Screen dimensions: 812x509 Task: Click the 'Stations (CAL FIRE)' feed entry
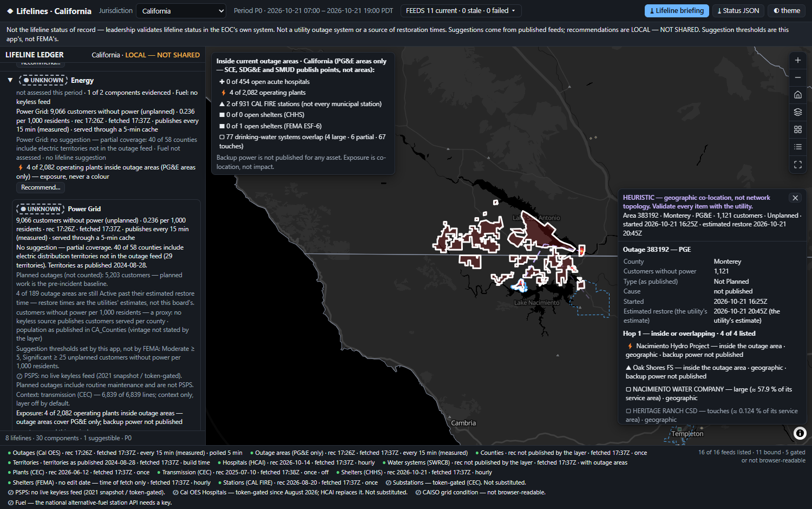pos(298,482)
